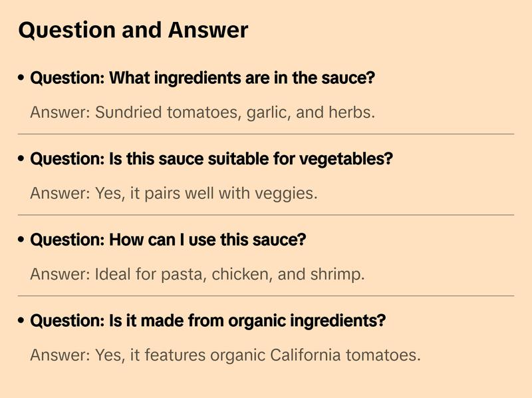Viewport: 532px width, 398px height.
Task: Click the divider under the veggies answer
Action: pyautogui.click(x=266, y=215)
